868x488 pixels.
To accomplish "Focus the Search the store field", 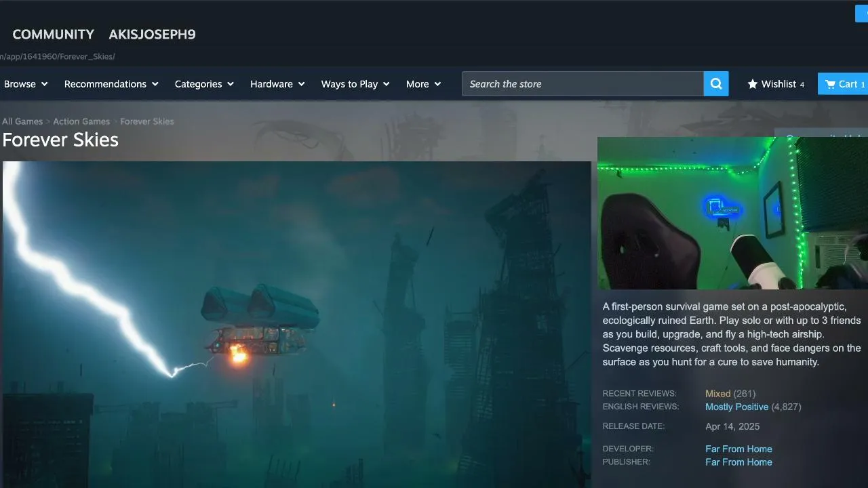I will [x=583, y=84].
